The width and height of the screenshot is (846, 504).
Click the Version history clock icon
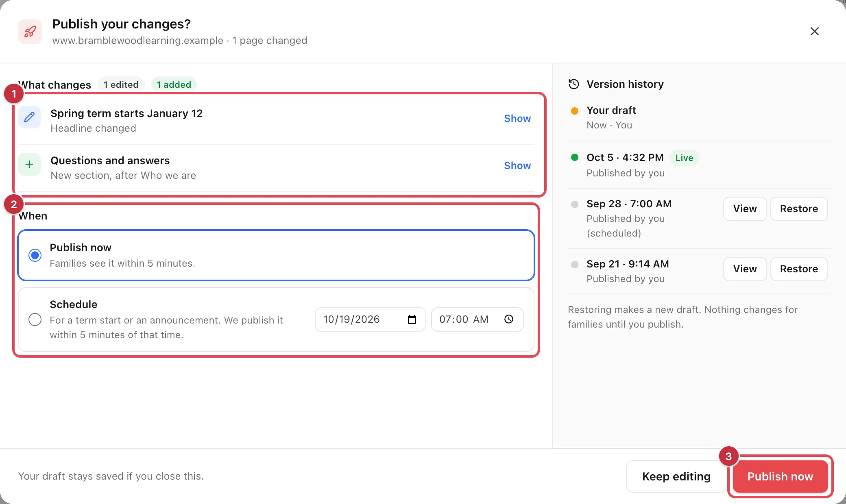pos(574,84)
